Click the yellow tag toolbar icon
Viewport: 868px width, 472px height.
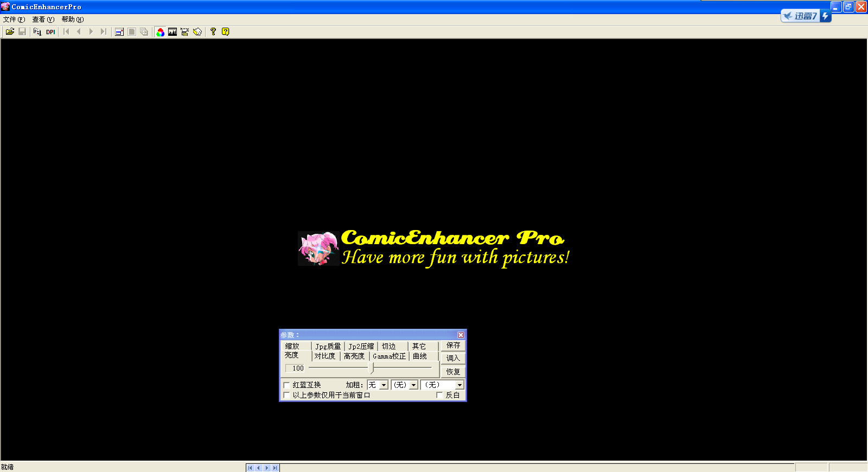(197, 32)
